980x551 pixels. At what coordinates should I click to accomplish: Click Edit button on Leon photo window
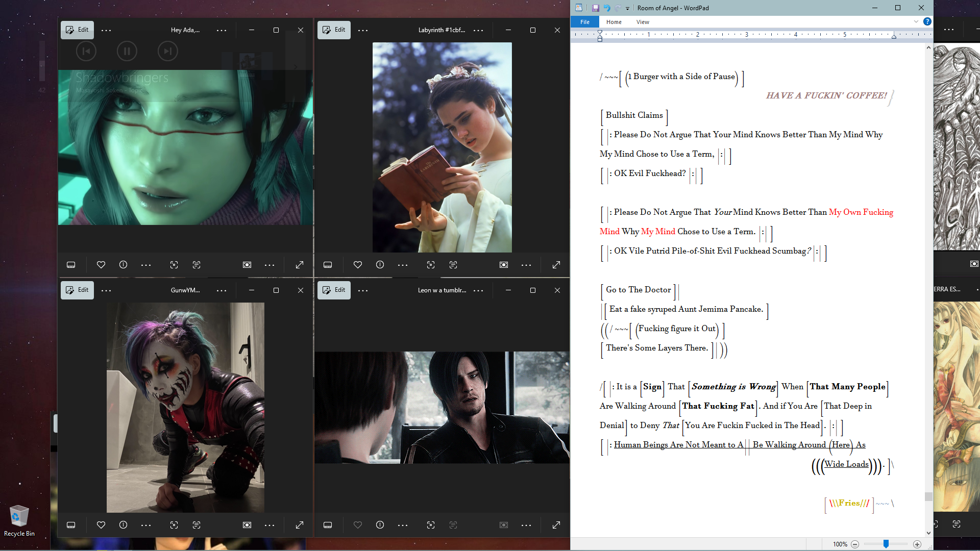tap(334, 290)
